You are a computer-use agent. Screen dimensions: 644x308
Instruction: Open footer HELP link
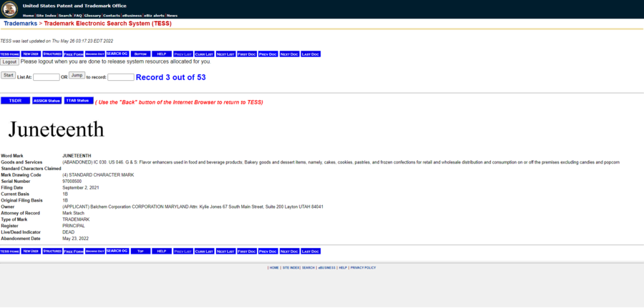pos(343,268)
